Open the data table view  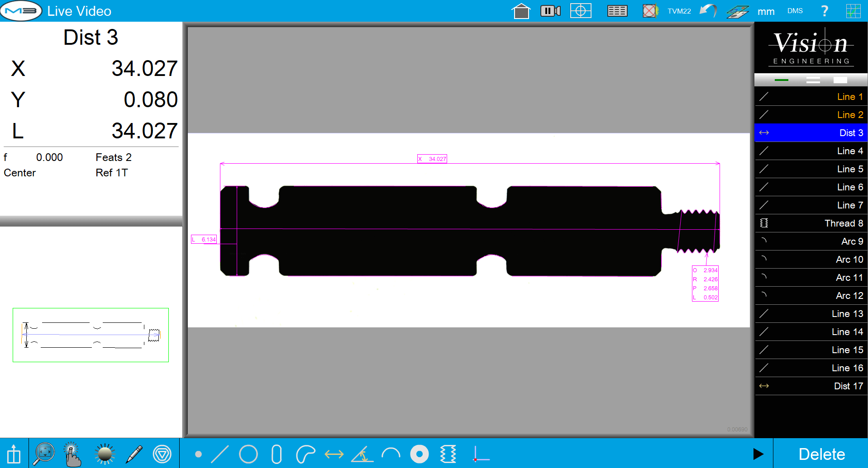(617, 10)
